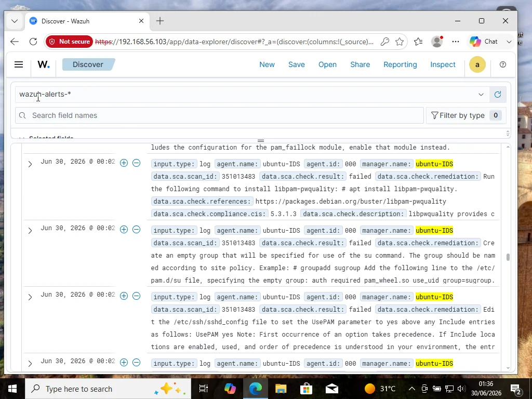Reload the page with browser refresh icon
Screen dimensions: 532x399
tap(33, 42)
